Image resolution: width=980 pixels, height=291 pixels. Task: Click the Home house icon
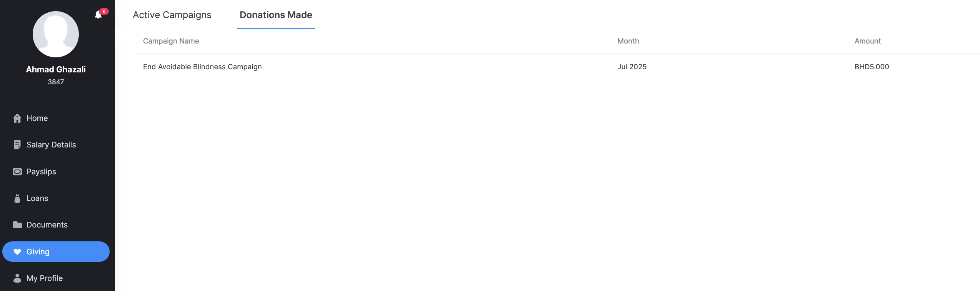click(17, 118)
